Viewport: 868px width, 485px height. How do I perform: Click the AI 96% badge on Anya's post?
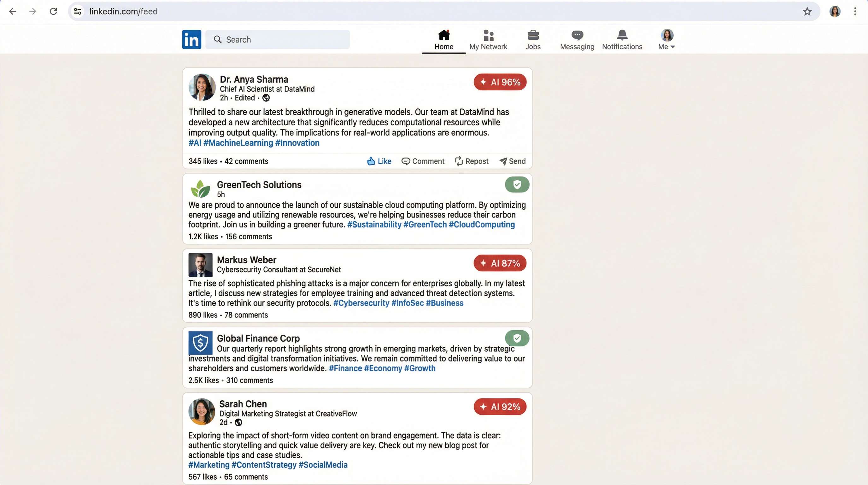coord(500,82)
